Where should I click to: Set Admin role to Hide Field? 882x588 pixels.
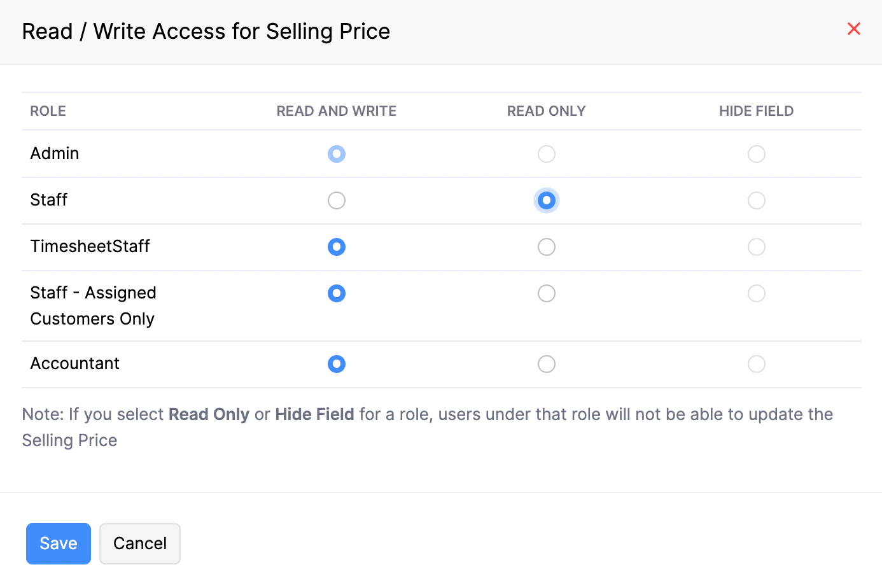757,153
